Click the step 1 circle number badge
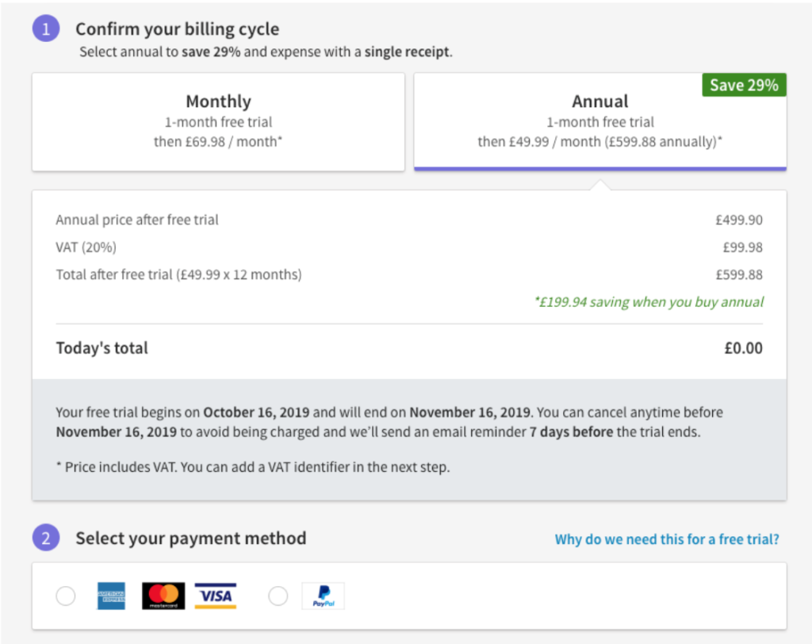812x644 pixels. [46, 29]
